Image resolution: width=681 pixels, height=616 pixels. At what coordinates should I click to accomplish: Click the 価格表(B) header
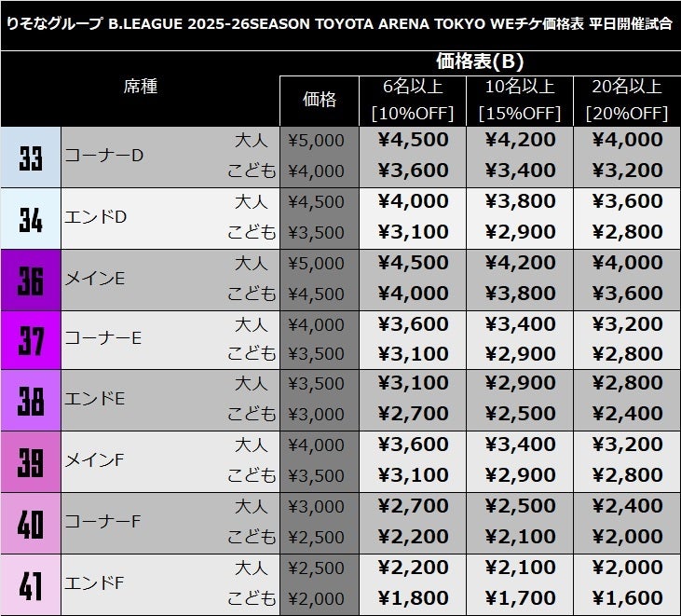click(480, 62)
